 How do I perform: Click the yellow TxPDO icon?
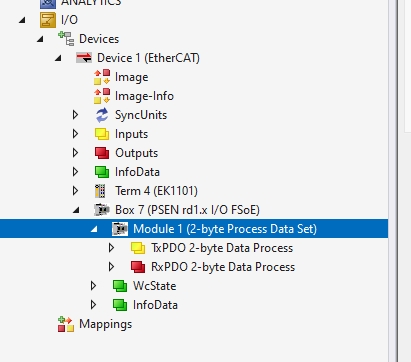click(138, 248)
